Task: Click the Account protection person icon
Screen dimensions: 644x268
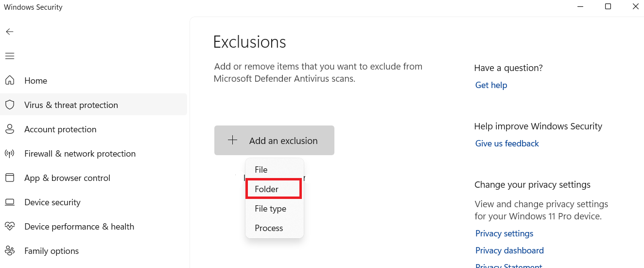Action: pyautogui.click(x=9, y=129)
